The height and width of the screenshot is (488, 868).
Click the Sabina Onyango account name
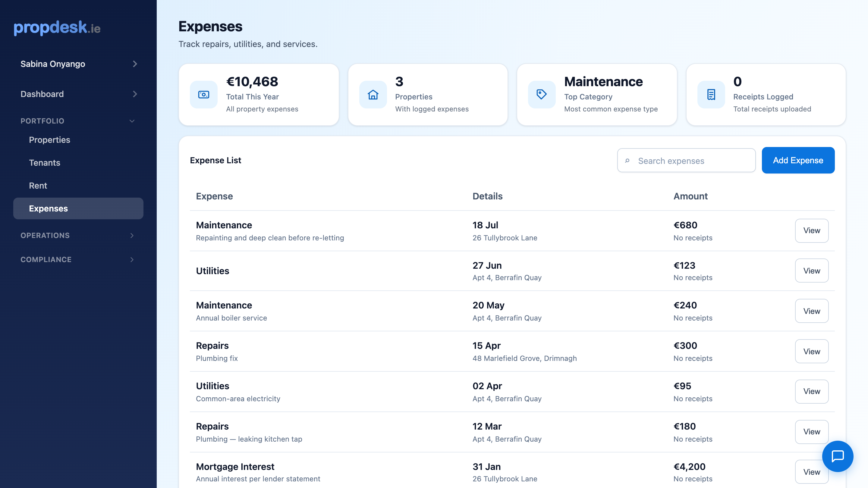tap(53, 64)
